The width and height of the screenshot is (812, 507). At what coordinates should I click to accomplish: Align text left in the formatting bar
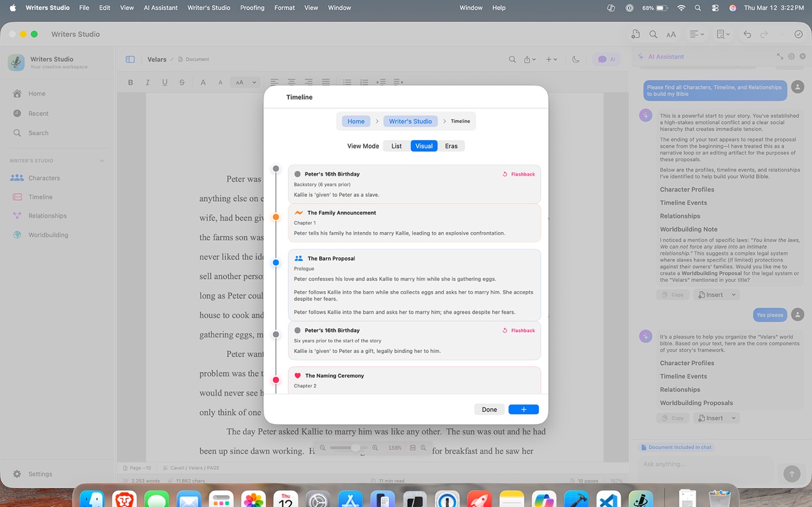pyautogui.click(x=274, y=82)
